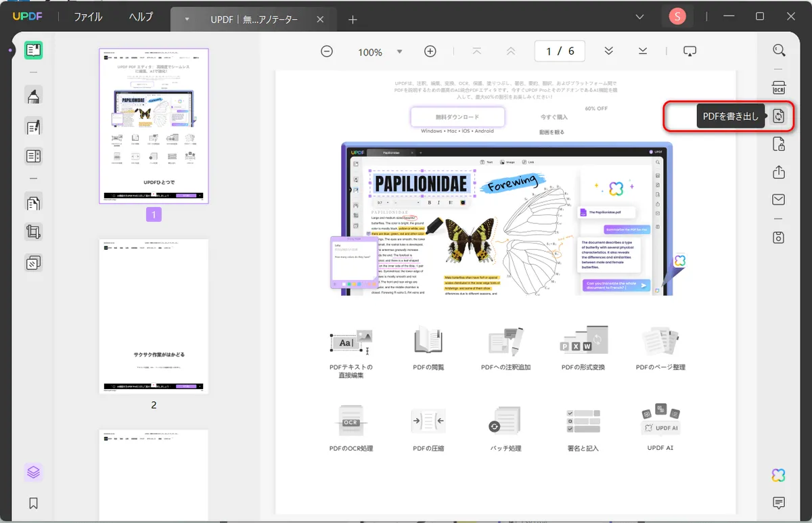
Task: Click Windows • Mac • iOS • Android text
Action: point(457,132)
